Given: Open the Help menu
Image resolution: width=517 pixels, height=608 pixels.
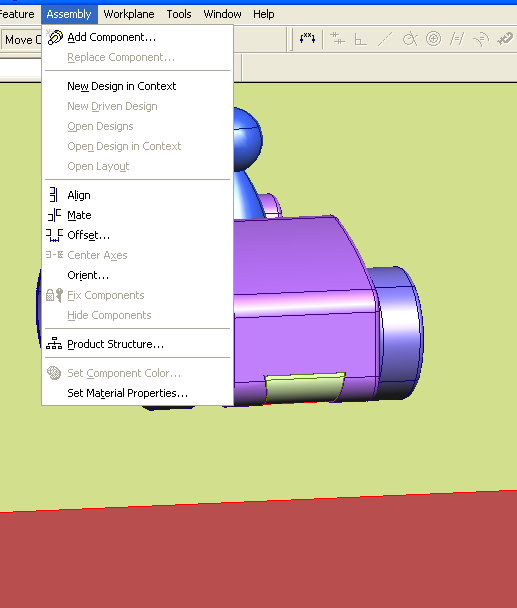Looking at the screenshot, I should [264, 14].
